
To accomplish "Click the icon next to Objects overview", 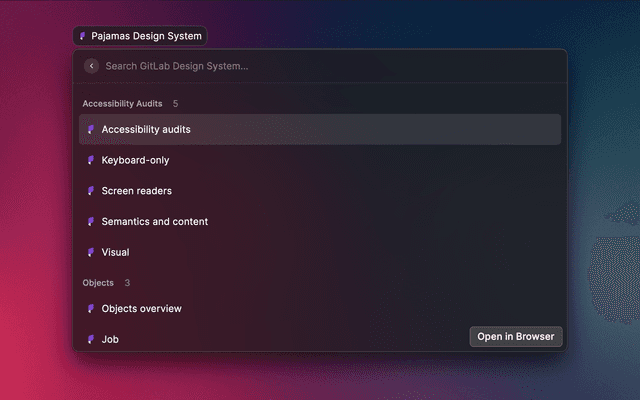I will point(91,309).
